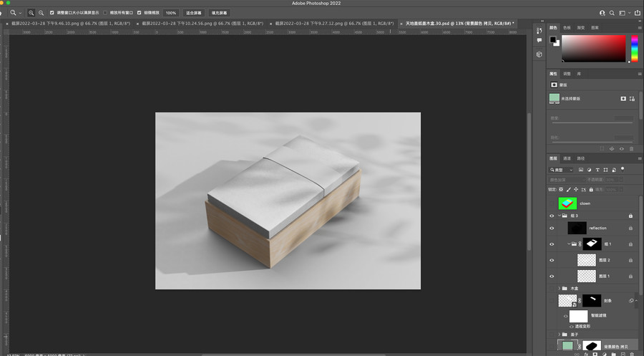The height and width of the screenshot is (356, 644).
Task: Switch to the 9.46.10.png document tab
Action: pos(71,24)
